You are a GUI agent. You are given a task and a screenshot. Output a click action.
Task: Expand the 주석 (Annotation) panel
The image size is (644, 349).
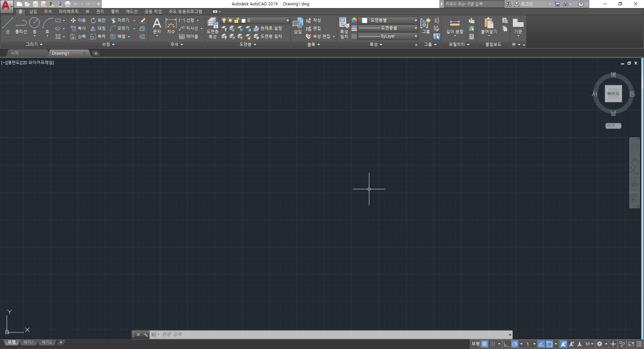pyautogui.click(x=177, y=44)
